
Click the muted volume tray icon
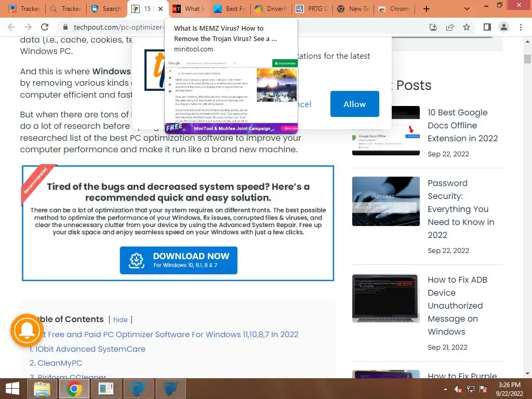tap(458, 389)
